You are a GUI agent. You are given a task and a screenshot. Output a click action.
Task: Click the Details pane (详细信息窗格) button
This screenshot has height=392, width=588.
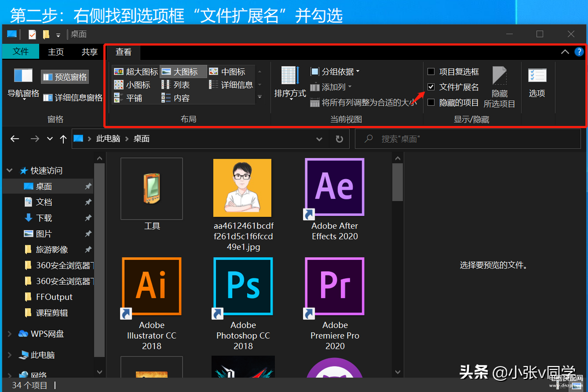tap(73, 98)
